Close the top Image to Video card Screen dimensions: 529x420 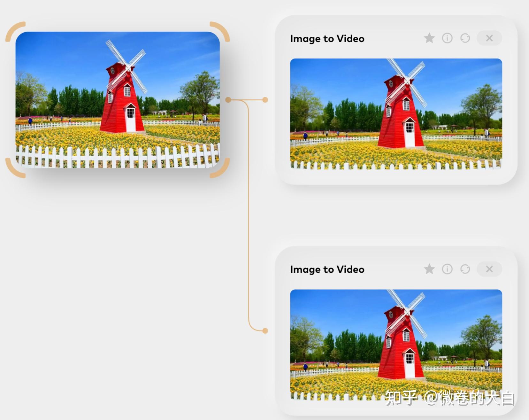pyautogui.click(x=489, y=38)
